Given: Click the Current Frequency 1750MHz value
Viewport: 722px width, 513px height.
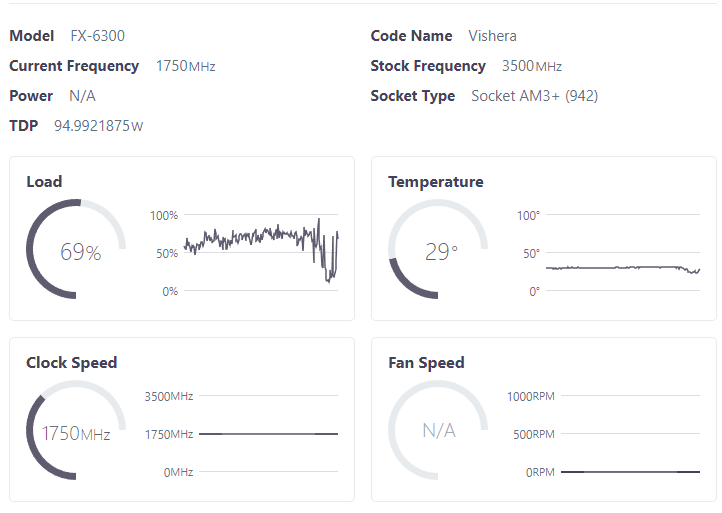Looking at the screenshot, I should (185, 66).
